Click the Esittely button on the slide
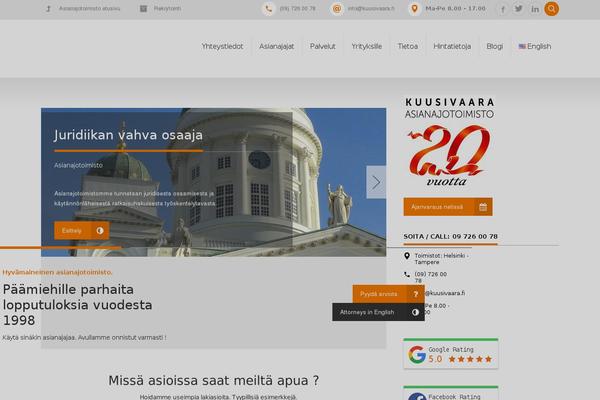 click(82, 230)
